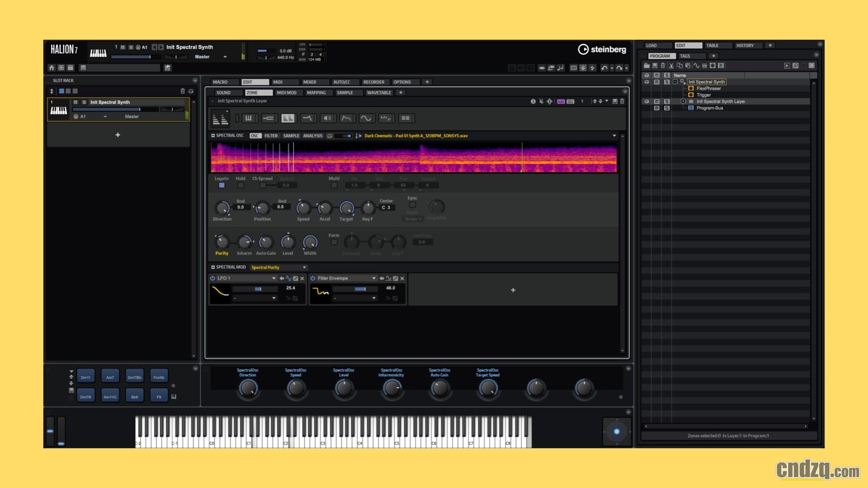Toggle visibility eye for Init Spectral Synth Layer

646,102
